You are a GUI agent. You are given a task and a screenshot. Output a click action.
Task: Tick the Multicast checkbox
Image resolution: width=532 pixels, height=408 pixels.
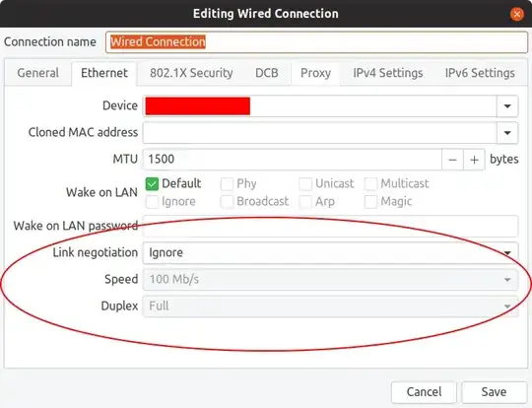point(370,184)
